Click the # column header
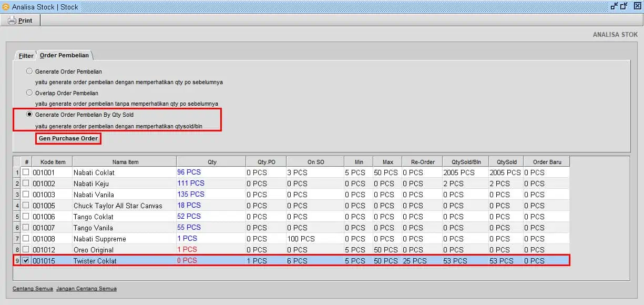The height and width of the screenshot is (305, 644). coord(26,161)
